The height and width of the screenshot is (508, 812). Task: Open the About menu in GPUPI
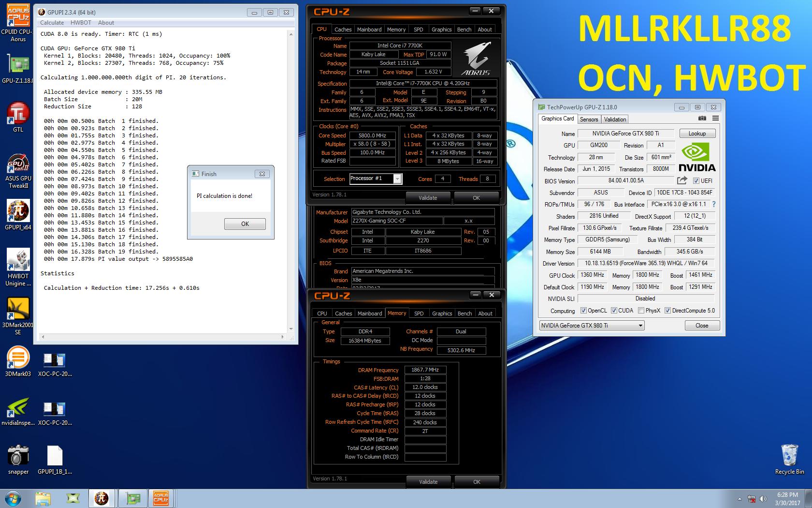106,23
